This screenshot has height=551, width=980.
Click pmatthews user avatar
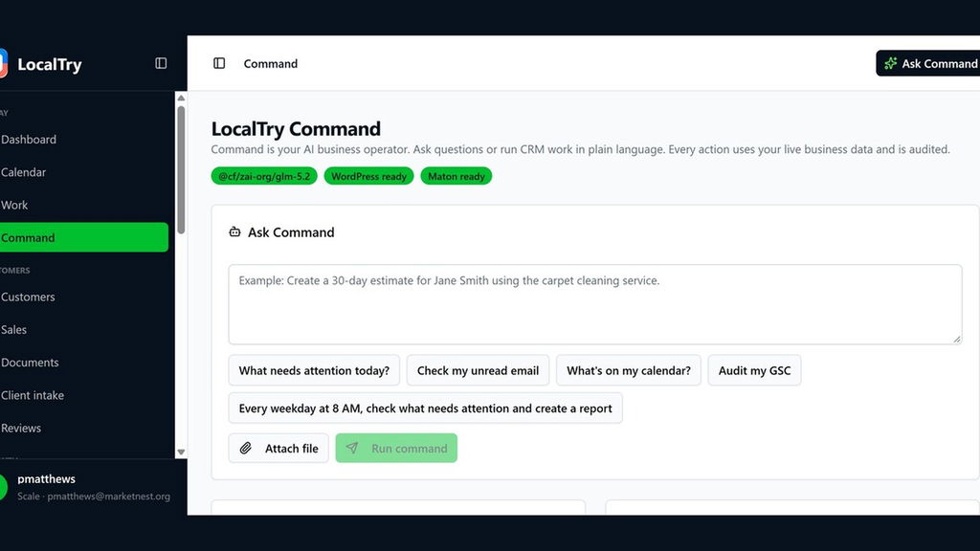(x=3, y=487)
